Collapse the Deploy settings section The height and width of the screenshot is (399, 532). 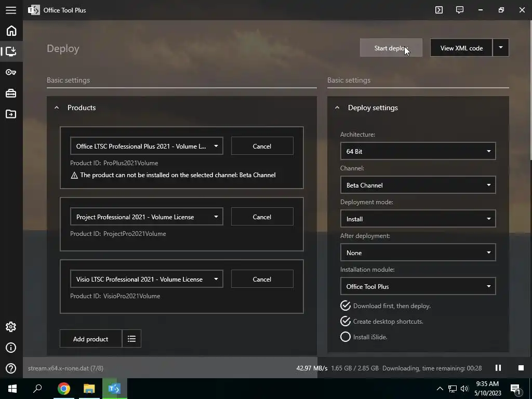(337, 108)
